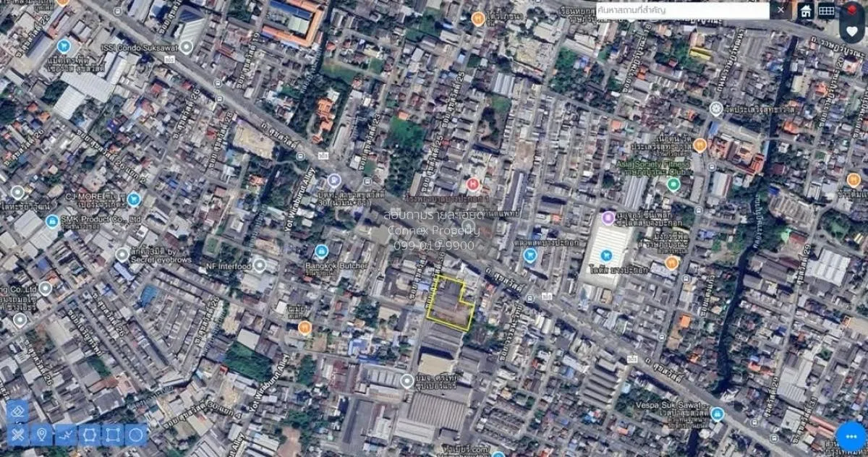Select the circle drawing tool
The image size is (868, 457).
pos(135,434)
